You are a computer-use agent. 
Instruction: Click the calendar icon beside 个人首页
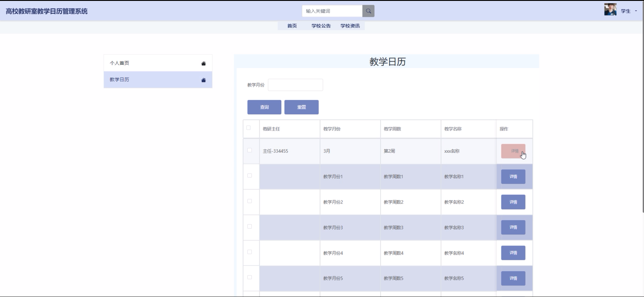(203, 63)
